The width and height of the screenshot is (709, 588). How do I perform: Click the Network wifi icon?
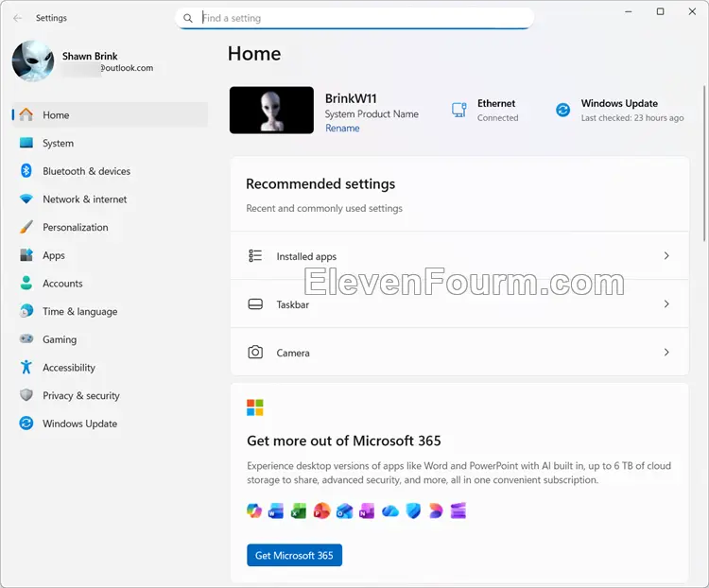(x=26, y=199)
